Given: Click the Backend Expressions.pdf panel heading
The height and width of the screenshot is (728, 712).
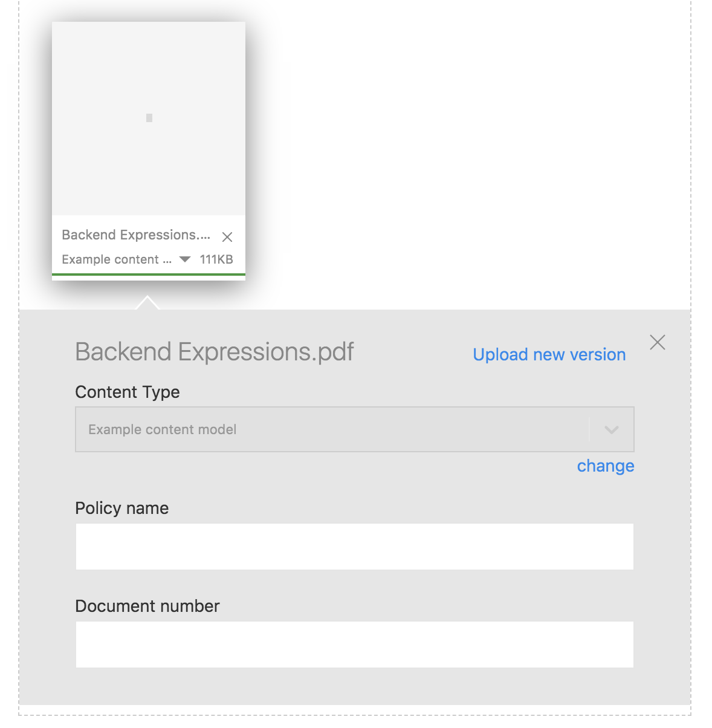Looking at the screenshot, I should [215, 352].
